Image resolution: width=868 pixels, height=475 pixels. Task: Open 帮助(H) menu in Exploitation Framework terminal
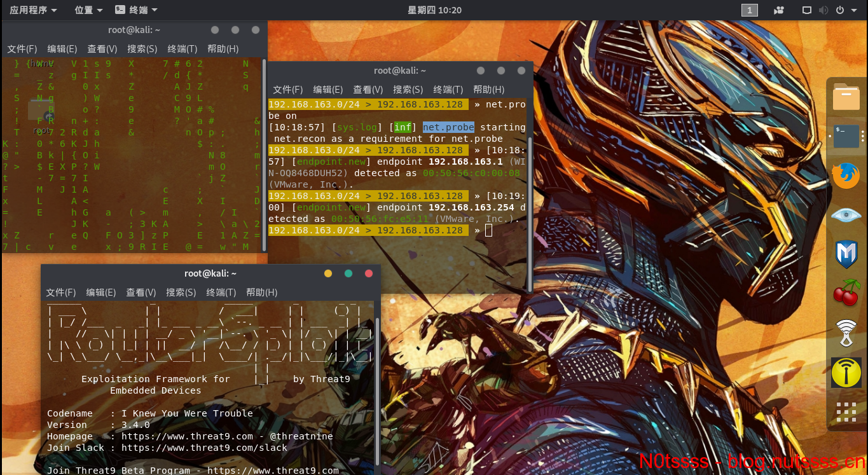[x=261, y=293]
